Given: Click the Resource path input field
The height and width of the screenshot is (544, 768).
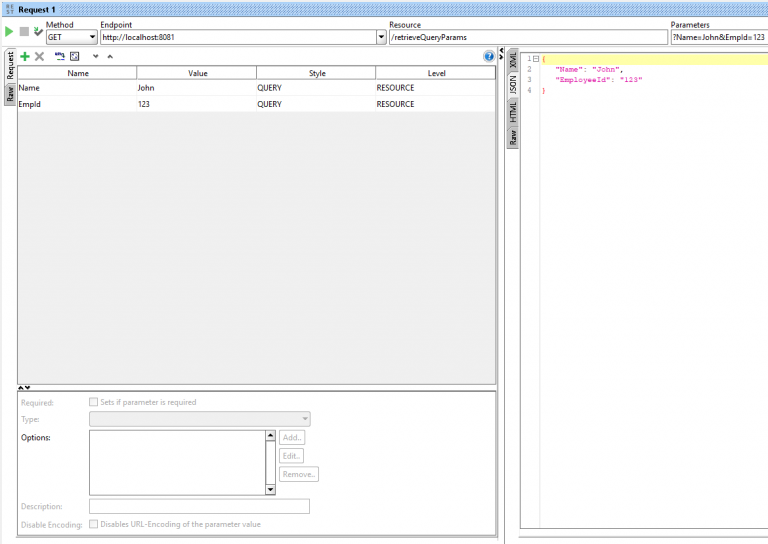Looking at the screenshot, I should pyautogui.click(x=527, y=37).
